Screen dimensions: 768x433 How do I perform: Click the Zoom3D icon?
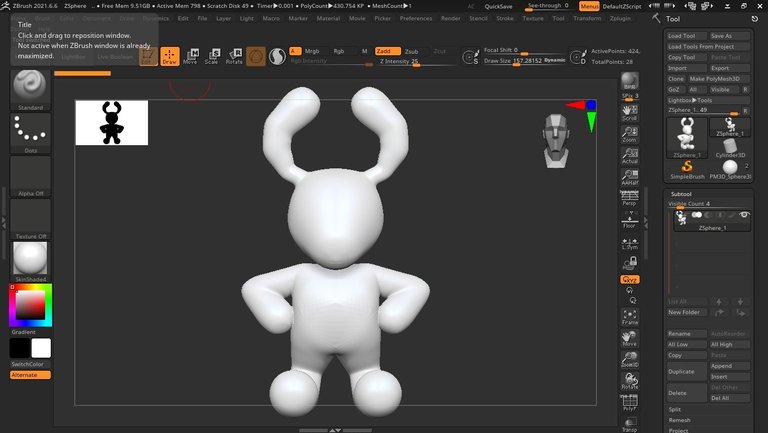click(629, 360)
